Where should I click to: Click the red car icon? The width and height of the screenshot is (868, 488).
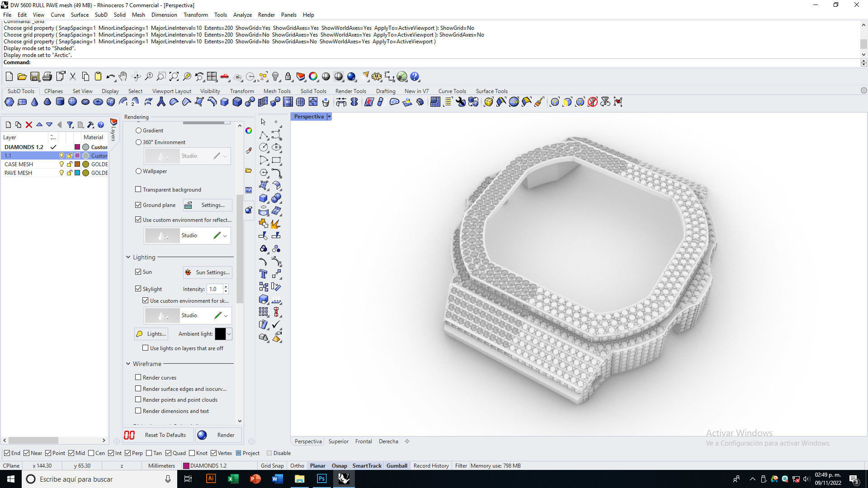[x=225, y=76]
